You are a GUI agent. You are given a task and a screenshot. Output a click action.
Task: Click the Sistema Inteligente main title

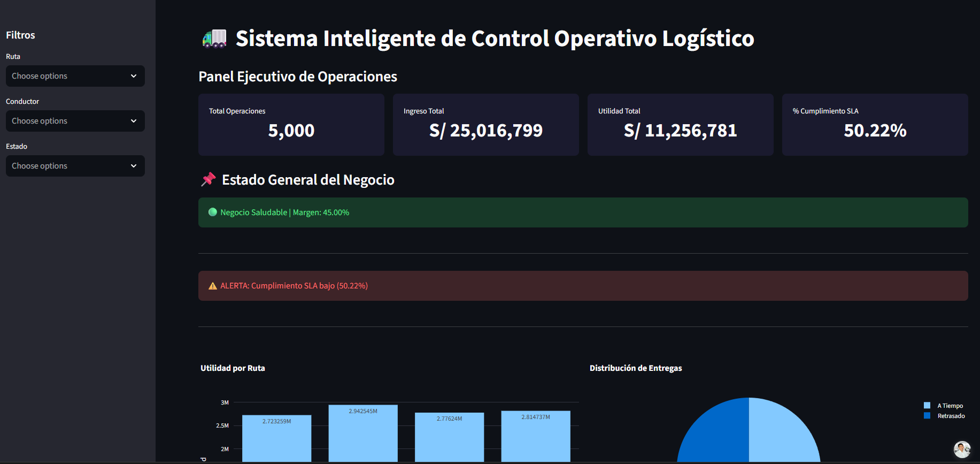[495, 39]
